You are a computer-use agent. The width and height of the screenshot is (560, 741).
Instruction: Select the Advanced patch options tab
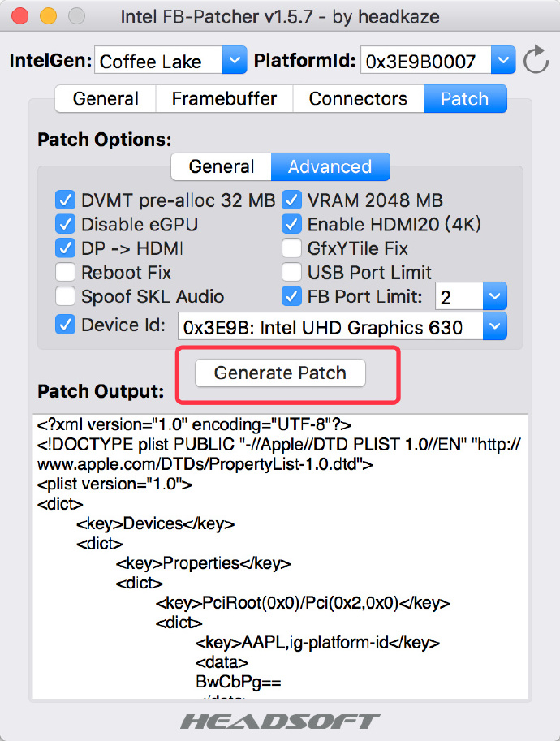(330, 167)
